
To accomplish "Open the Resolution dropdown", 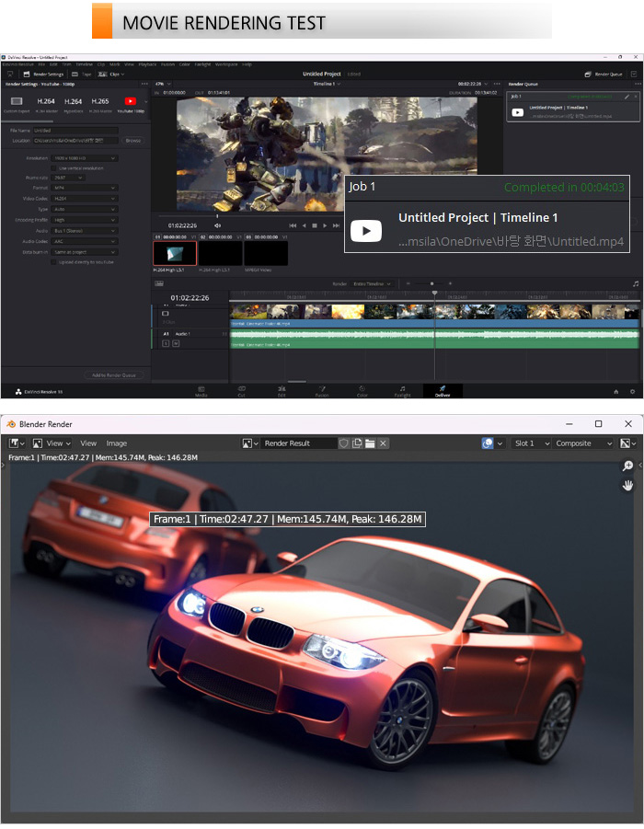I will [84, 158].
